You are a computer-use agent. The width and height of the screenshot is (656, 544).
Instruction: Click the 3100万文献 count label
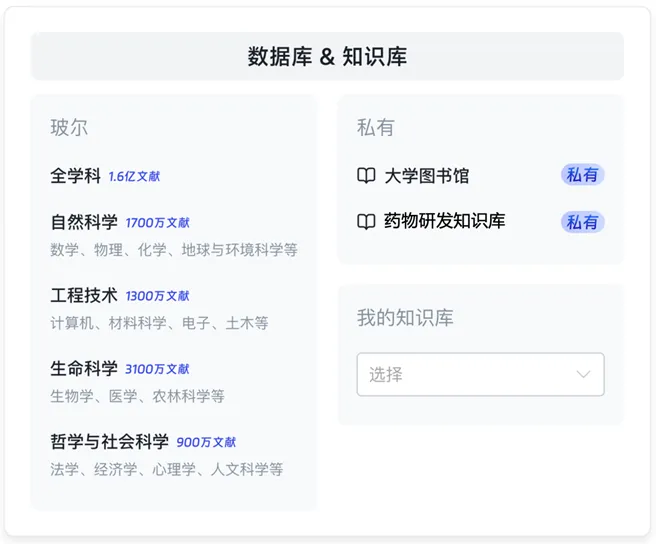(x=157, y=369)
